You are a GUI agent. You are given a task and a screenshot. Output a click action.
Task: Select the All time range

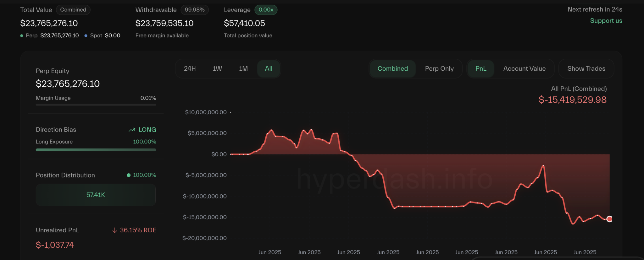pos(269,68)
